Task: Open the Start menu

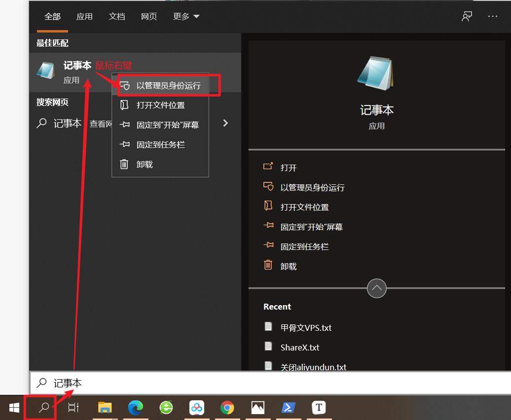Action: 13,408
